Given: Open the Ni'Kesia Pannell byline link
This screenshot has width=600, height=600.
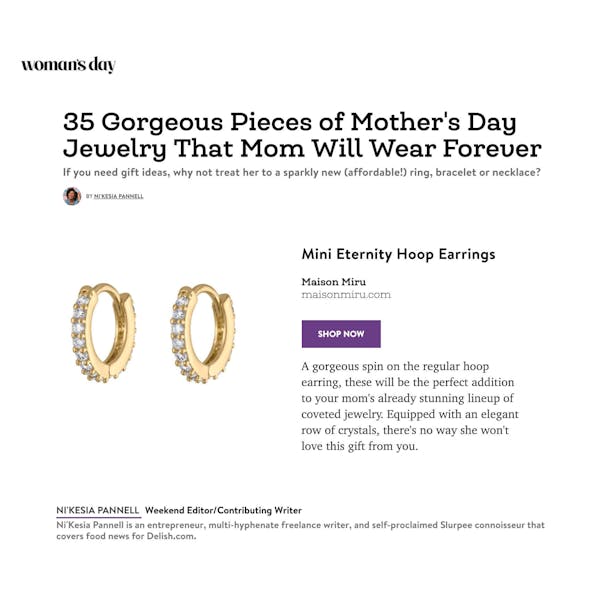Looking at the screenshot, I should [x=118, y=196].
